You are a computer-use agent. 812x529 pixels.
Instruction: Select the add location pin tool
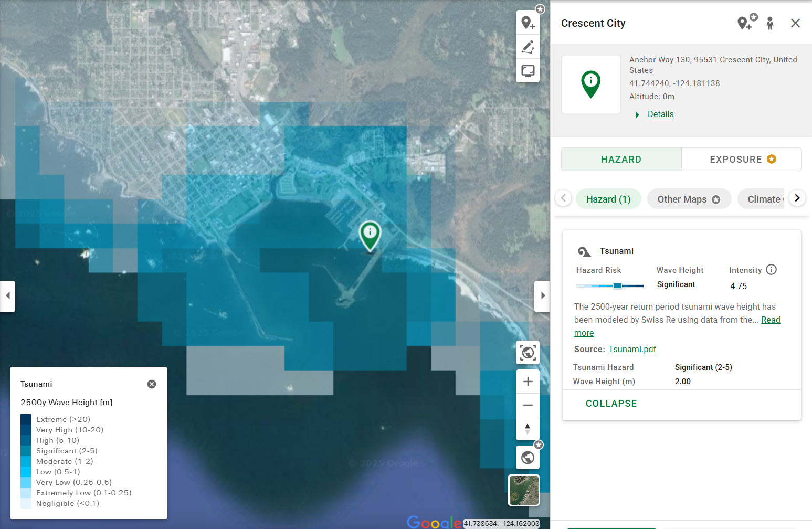(528, 22)
